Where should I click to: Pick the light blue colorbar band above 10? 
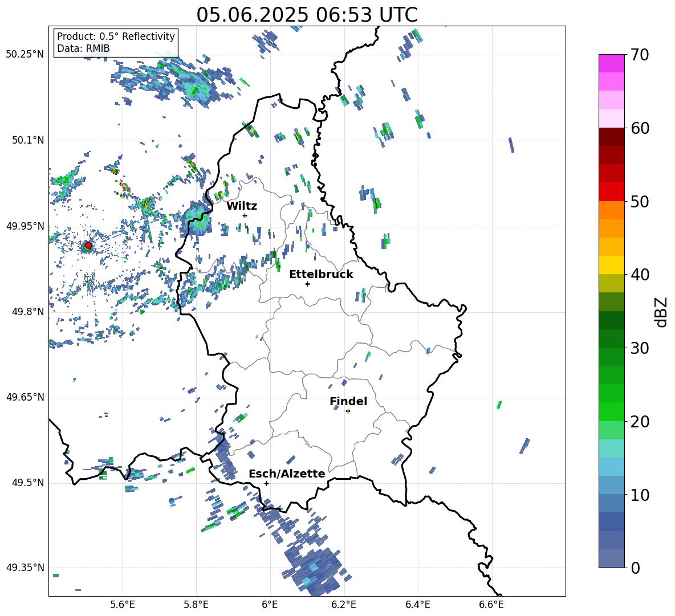point(611,467)
